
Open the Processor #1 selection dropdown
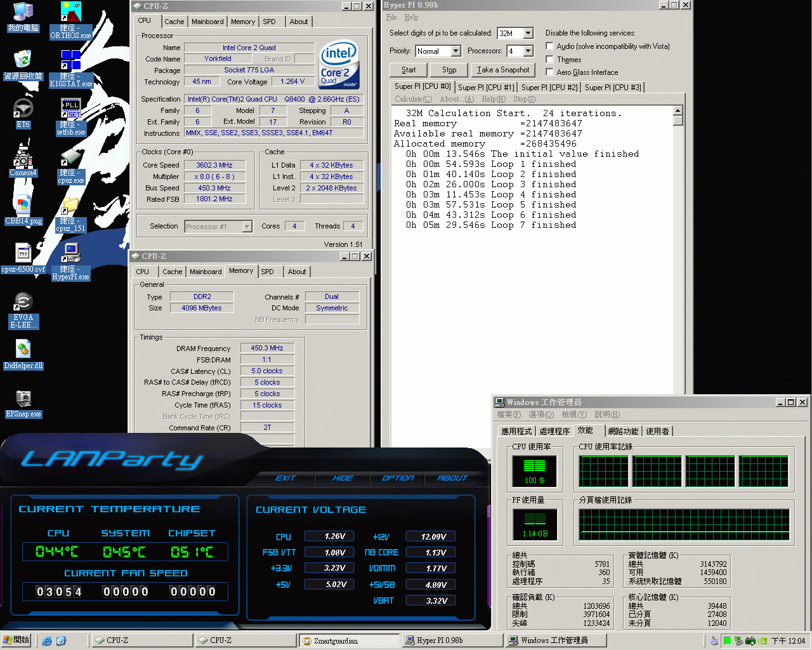click(x=247, y=226)
